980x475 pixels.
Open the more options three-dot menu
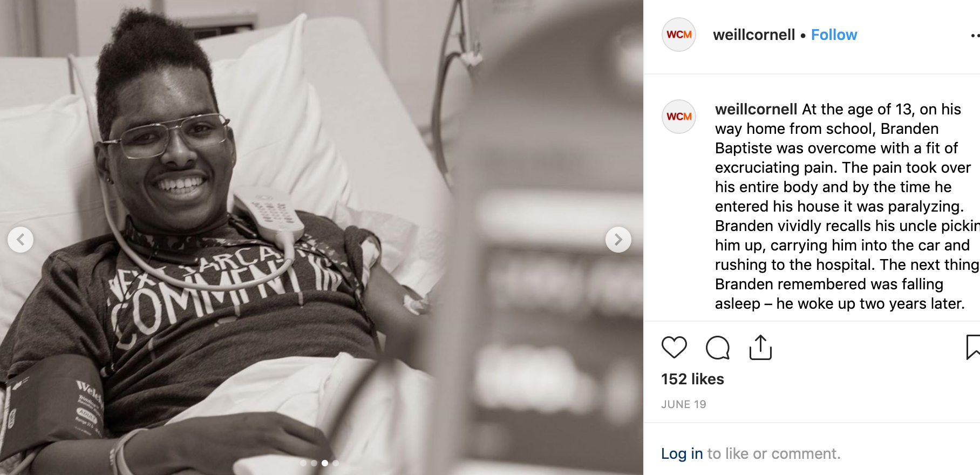(x=975, y=36)
